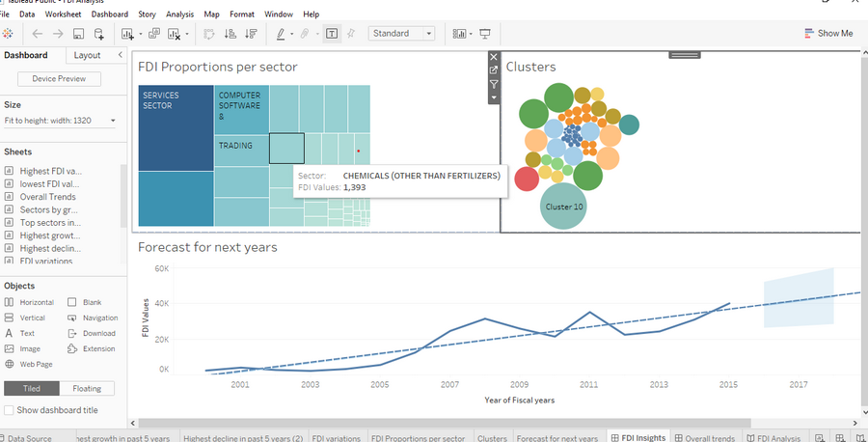Select the Blank object
The width and height of the screenshot is (868, 442).
[x=85, y=302]
